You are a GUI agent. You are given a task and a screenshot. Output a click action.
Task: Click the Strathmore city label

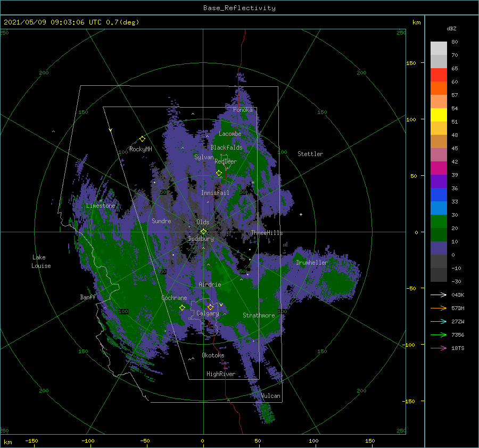coord(259,315)
